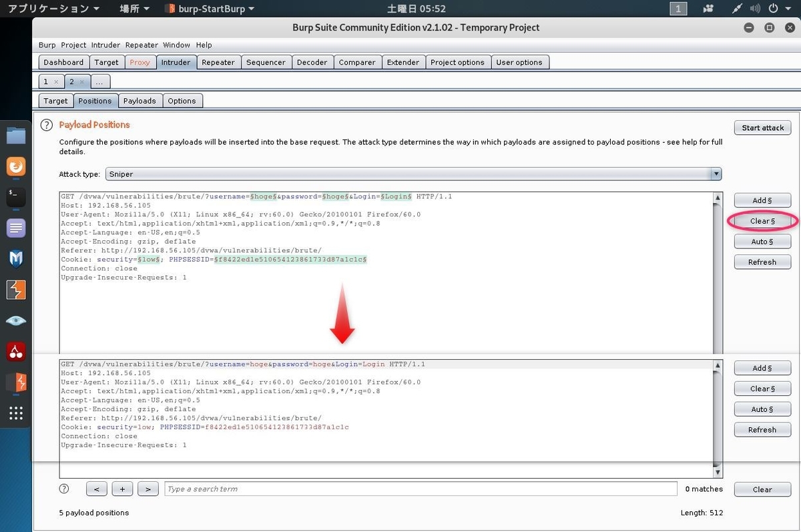Open the volume speaker icon in top bar
This screenshot has height=532, width=801.
(x=755, y=9)
